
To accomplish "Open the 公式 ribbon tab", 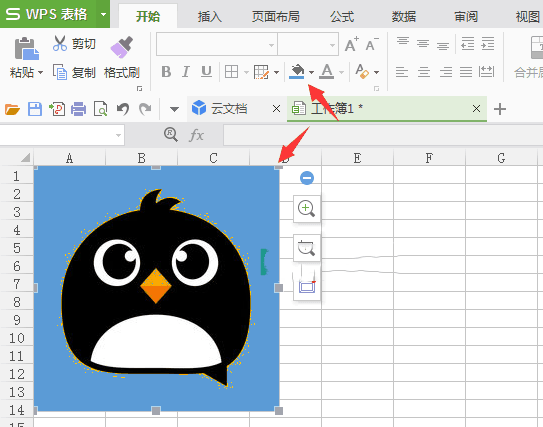I will (x=342, y=16).
